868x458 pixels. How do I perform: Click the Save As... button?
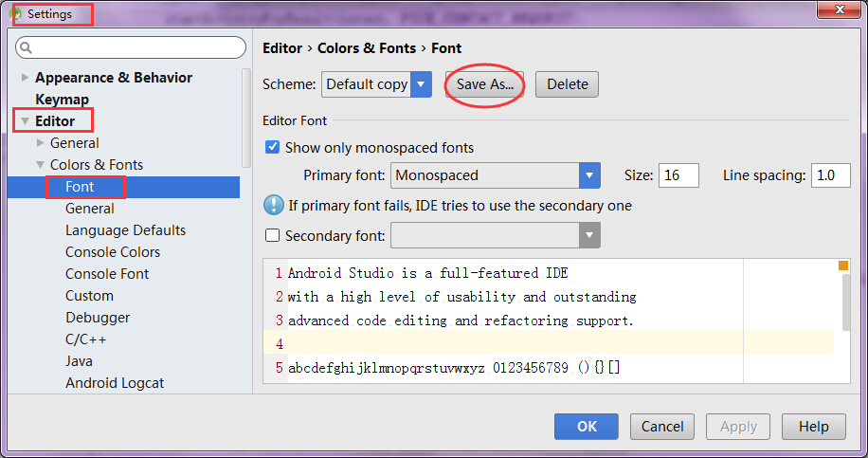484,84
